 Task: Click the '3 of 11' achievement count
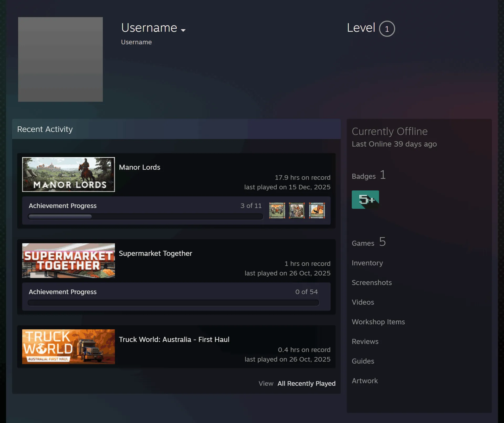pyautogui.click(x=251, y=206)
